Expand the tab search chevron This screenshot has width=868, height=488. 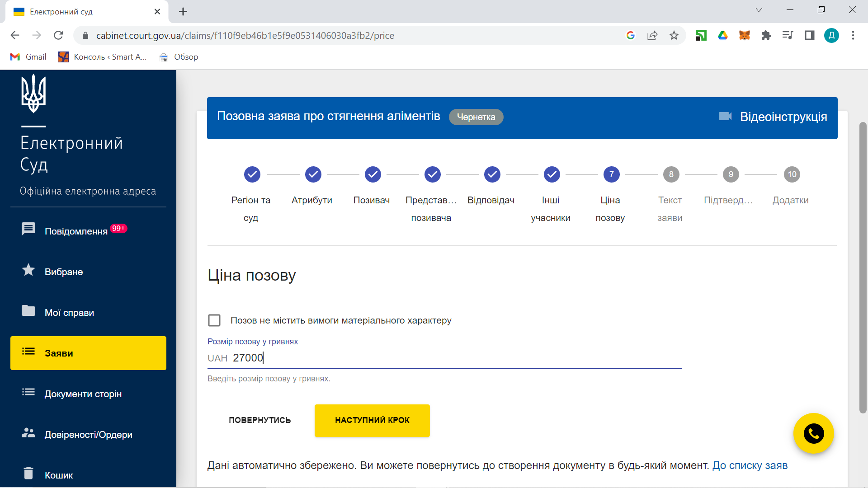point(759,10)
